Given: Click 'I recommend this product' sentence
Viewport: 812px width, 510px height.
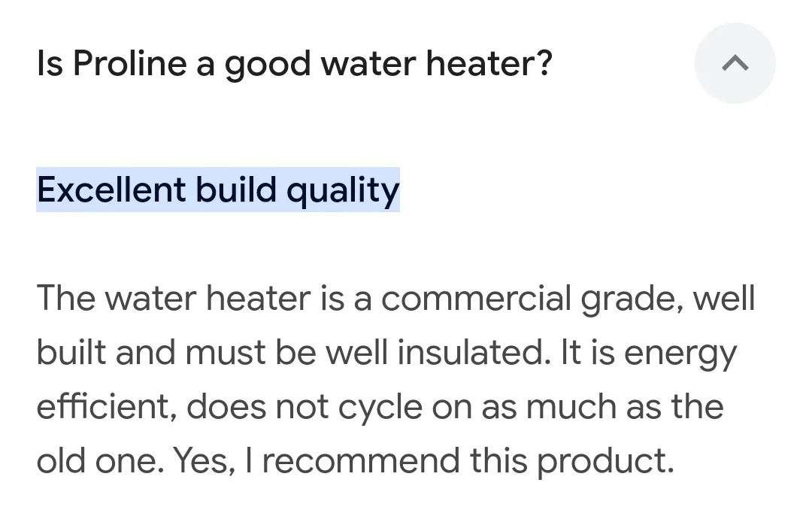Looking at the screenshot, I should 459,461.
